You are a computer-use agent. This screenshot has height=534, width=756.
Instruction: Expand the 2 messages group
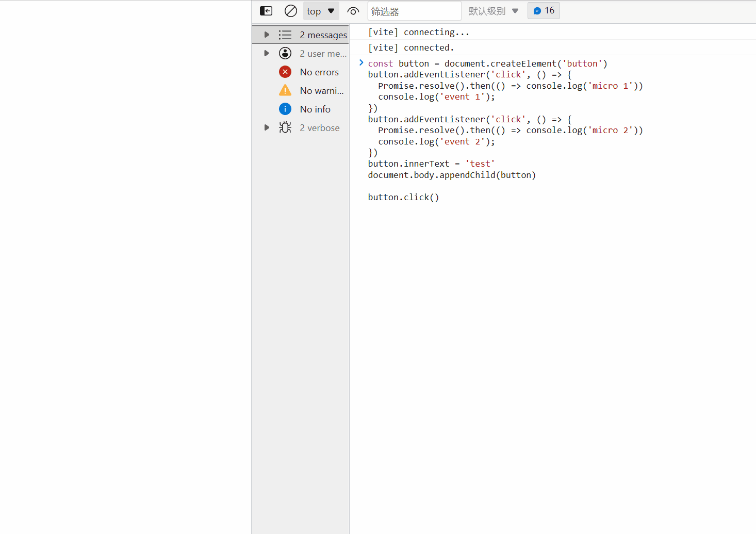point(267,35)
